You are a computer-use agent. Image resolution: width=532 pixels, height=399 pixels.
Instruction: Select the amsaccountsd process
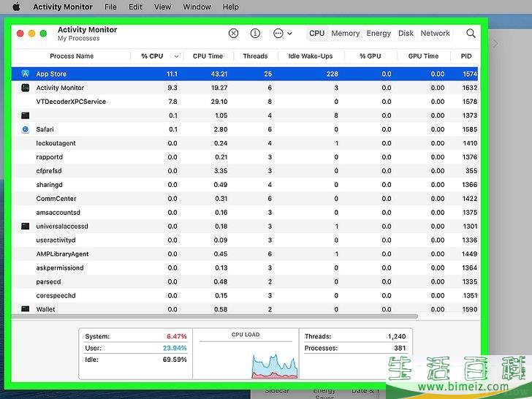[x=58, y=213]
